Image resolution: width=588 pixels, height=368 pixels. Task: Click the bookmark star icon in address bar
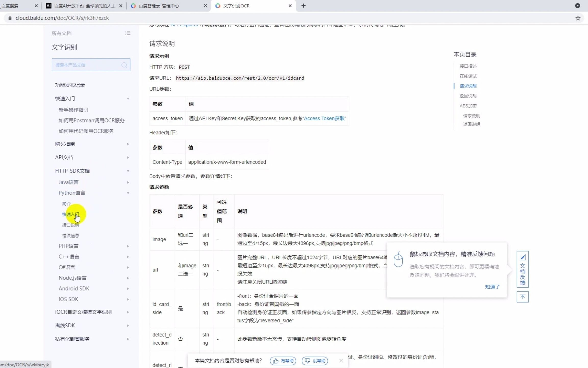pos(578,18)
